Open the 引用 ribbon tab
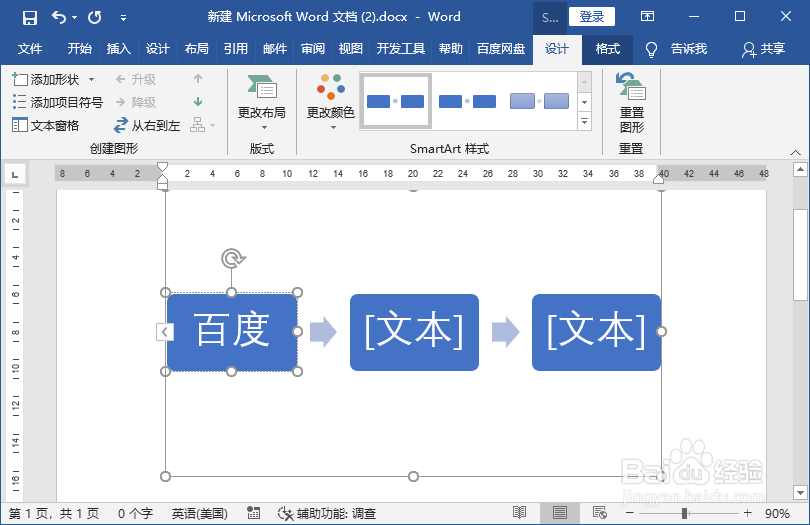Screen dimensions: 810x525 (x=236, y=49)
